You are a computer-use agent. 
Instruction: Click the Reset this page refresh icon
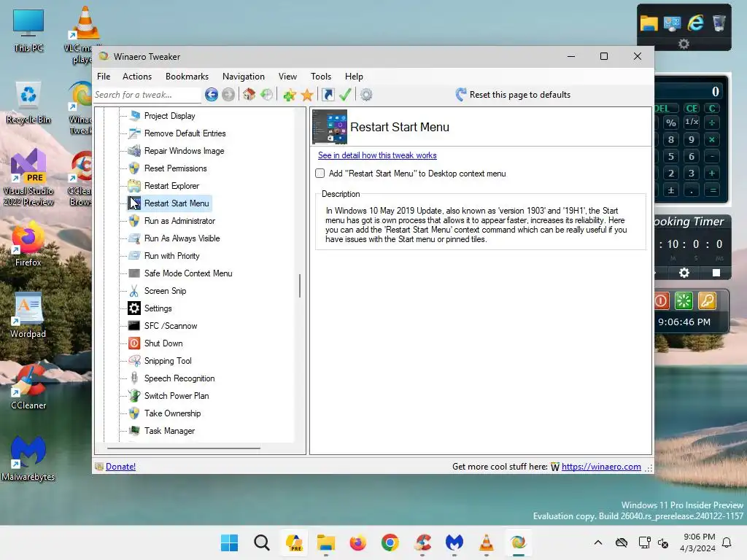coord(461,94)
